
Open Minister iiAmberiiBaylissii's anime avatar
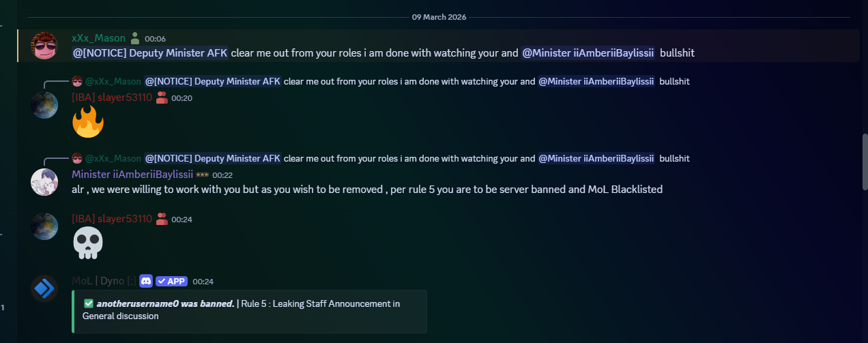pos(44,182)
